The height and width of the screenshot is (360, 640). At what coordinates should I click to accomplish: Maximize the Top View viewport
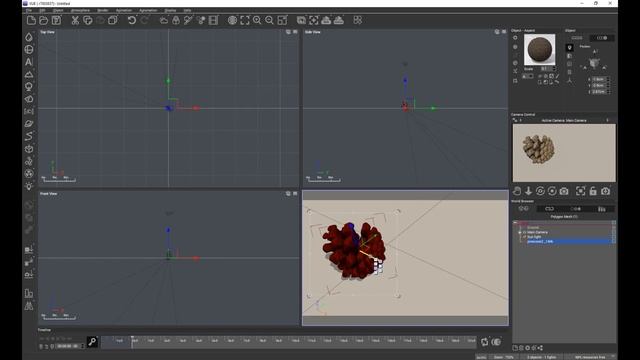pos(288,32)
